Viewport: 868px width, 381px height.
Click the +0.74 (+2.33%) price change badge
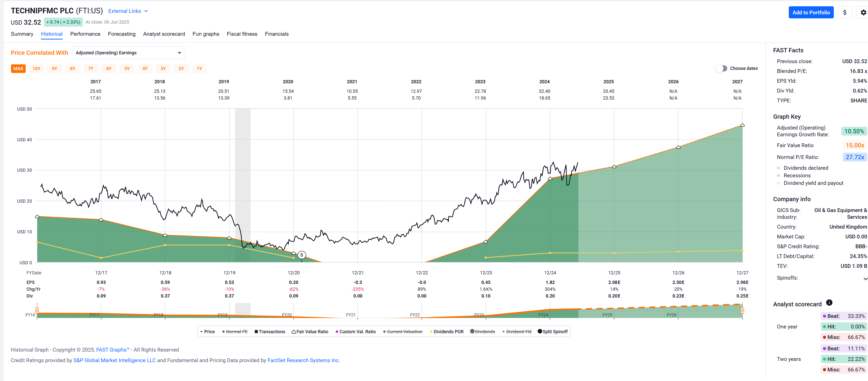pos(63,22)
